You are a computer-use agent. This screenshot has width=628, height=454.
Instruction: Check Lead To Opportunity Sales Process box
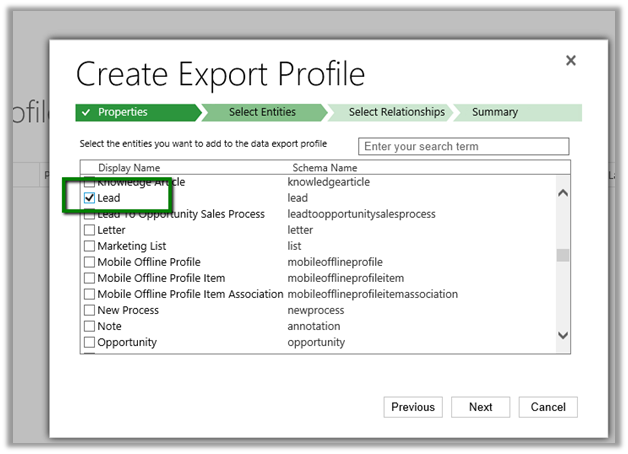click(x=90, y=214)
